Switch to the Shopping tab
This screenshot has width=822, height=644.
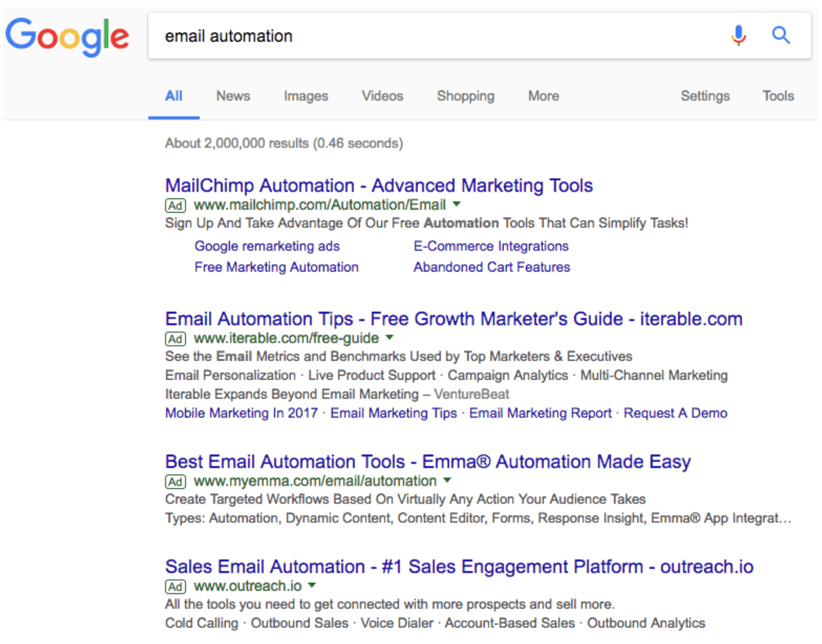(x=466, y=96)
